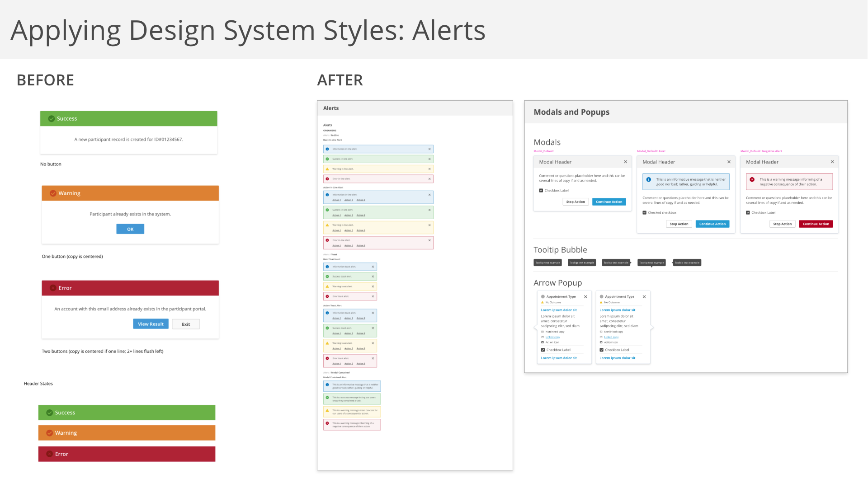Click the View Result button

pos(151,324)
